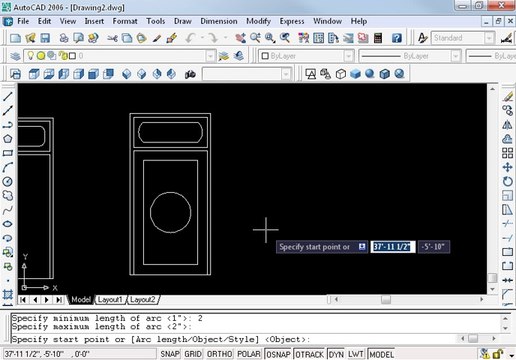The image size is (516, 360).
Task: Click the -5'-10" Y coordinate field
Action: click(x=434, y=247)
